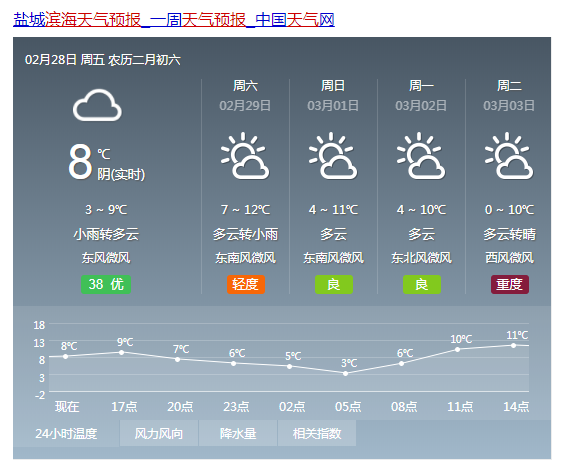Click the 阴(实时) current condition text

pos(121,175)
